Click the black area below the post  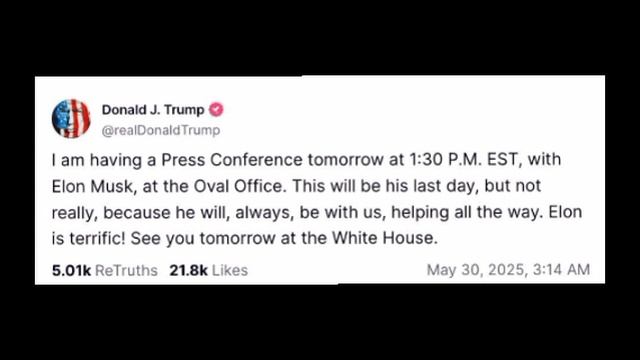point(320,322)
